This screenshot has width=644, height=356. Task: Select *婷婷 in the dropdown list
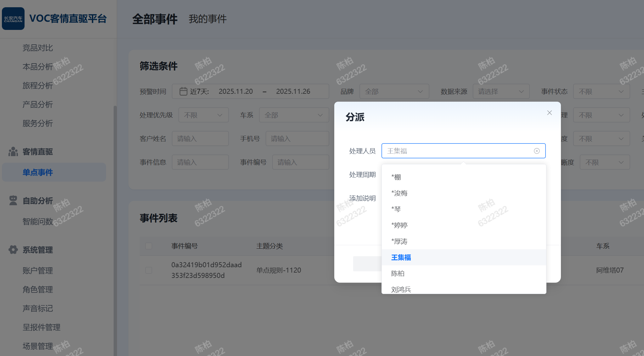[x=399, y=225]
